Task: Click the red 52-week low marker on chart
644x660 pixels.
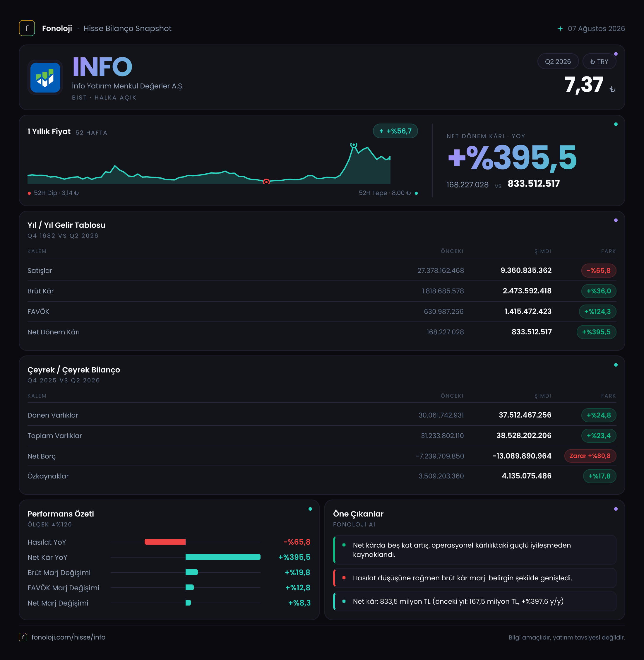Action: point(266,182)
